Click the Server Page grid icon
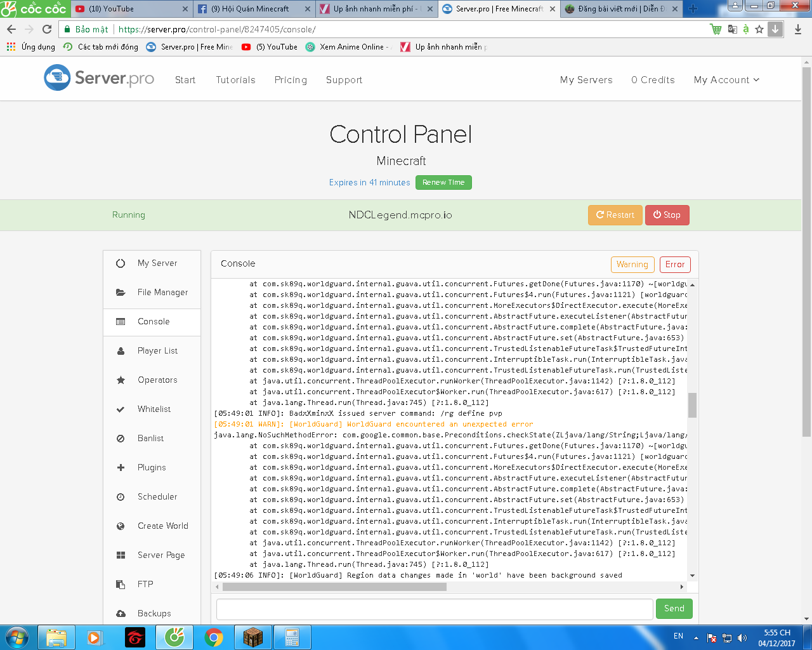The width and height of the screenshot is (812, 650). click(121, 555)
